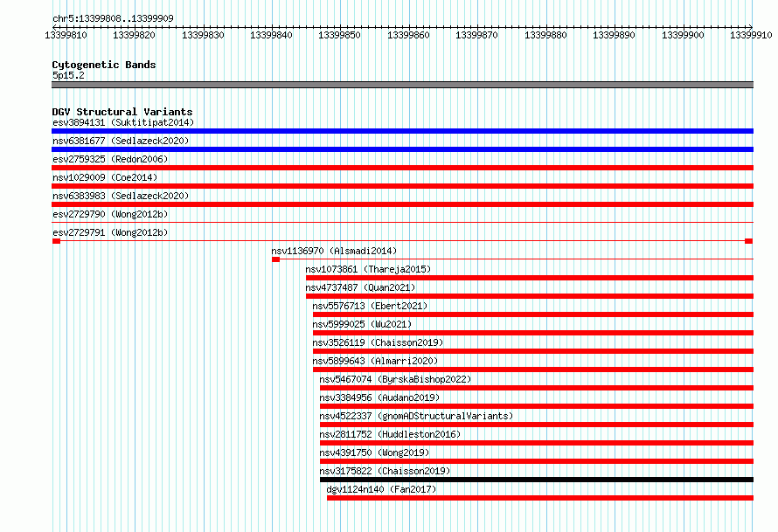778x532 pixels.
Task: Click the gray 5p15.2 cytogenetic band bar
Action: pyautogui.click(x=402, y=85)
